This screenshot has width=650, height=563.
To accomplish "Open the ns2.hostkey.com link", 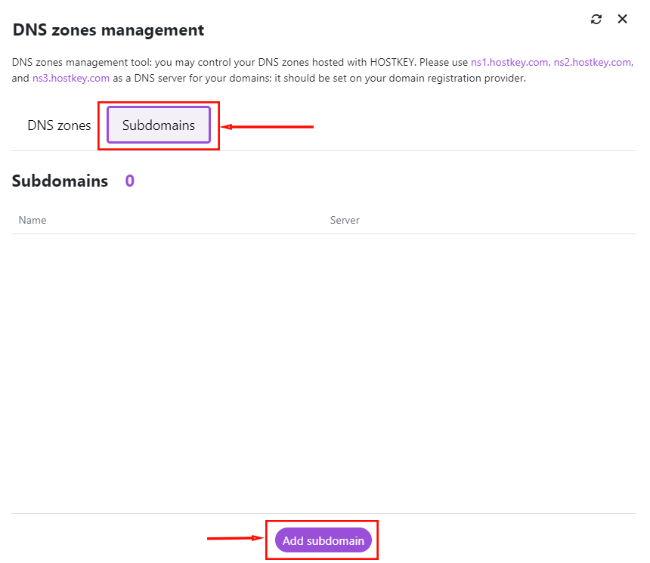I will tap(592, 62).
